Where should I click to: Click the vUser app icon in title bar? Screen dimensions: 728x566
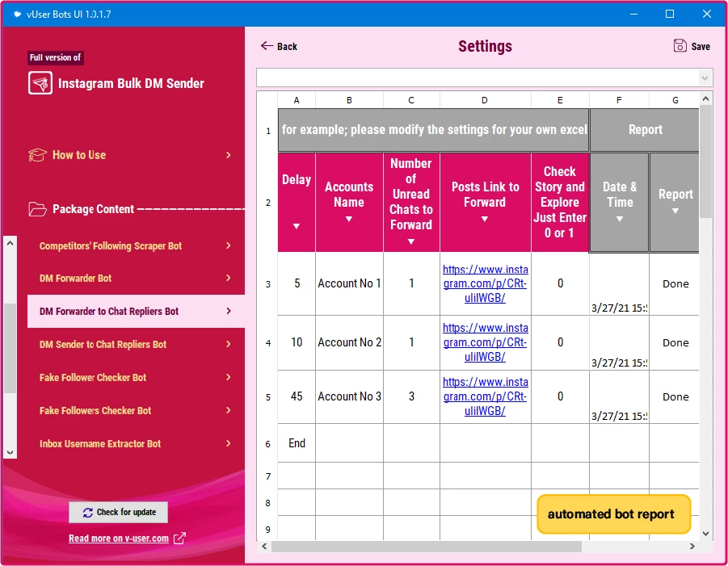(17, 14)
